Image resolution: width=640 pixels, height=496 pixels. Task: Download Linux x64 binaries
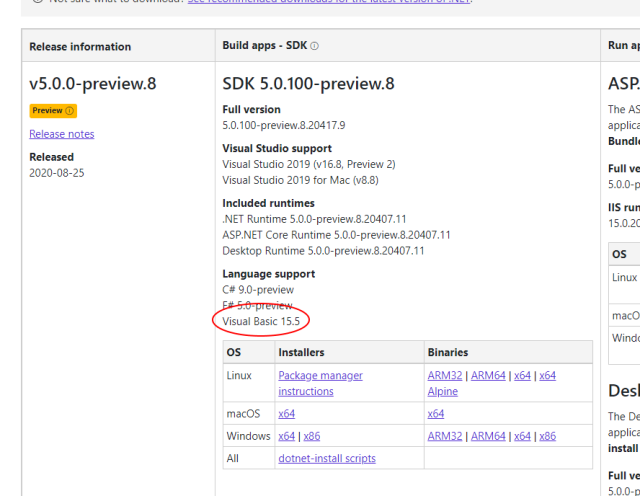click(522, 375)
